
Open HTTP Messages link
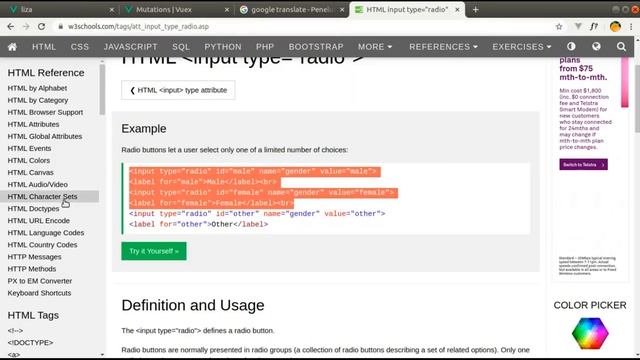tap(34, 257)
